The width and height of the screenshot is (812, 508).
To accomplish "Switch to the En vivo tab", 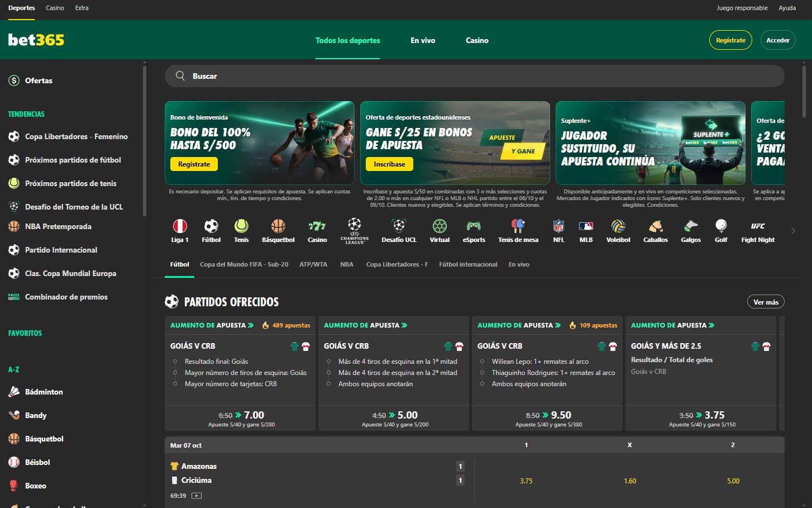I will click(423, 40).
